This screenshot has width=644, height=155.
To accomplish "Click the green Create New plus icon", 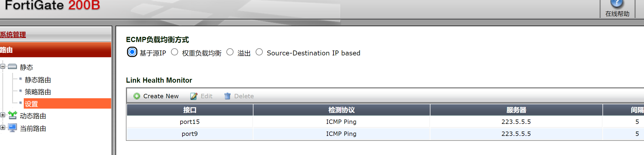I will (x=137, y=96).
